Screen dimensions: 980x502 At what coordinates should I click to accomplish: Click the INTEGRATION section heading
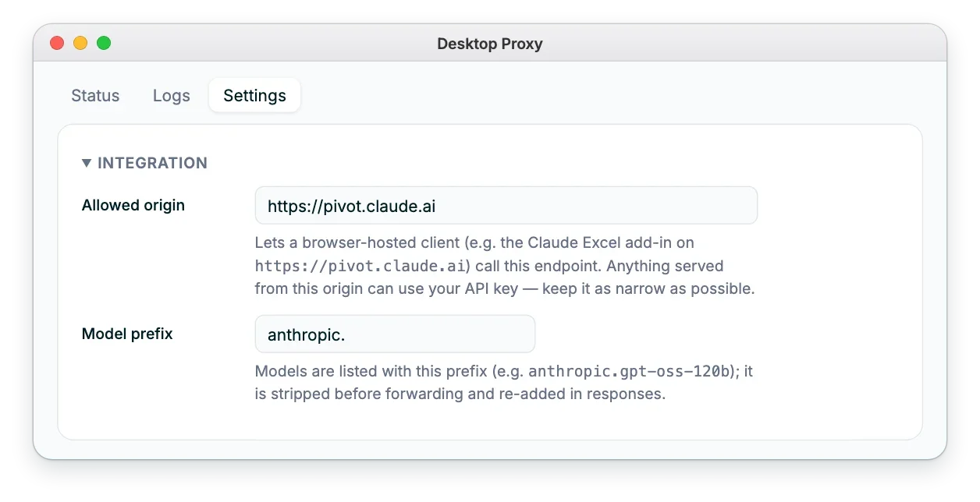tap(152, 163)
